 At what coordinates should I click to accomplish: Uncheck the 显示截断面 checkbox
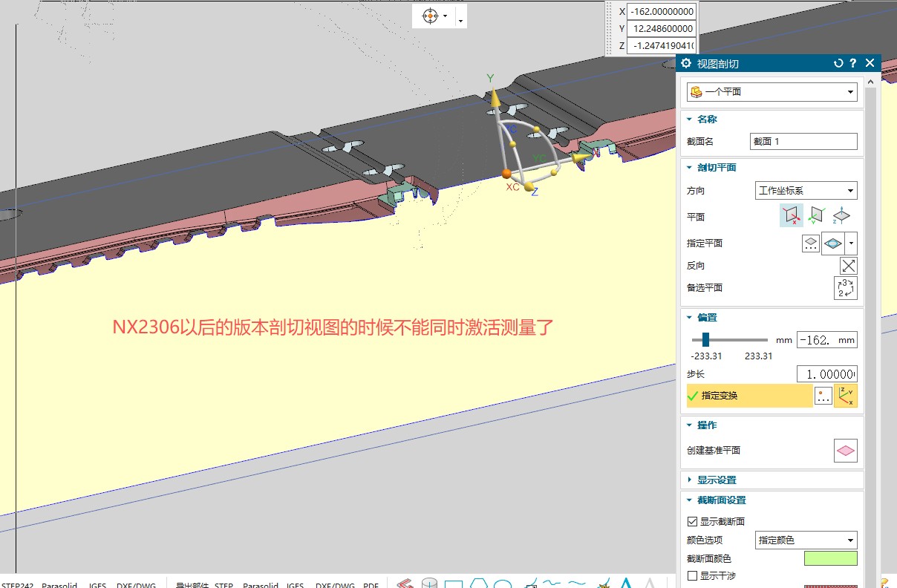693,522
